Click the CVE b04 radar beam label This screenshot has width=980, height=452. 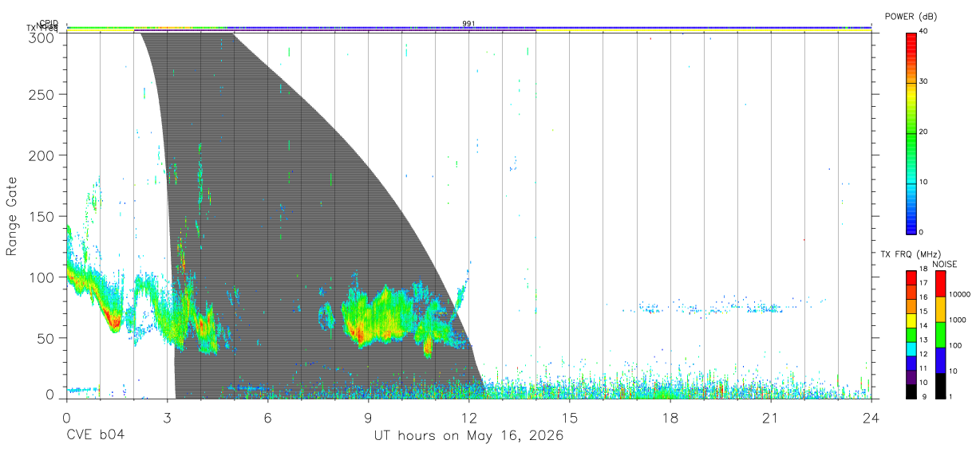point(95,435)
